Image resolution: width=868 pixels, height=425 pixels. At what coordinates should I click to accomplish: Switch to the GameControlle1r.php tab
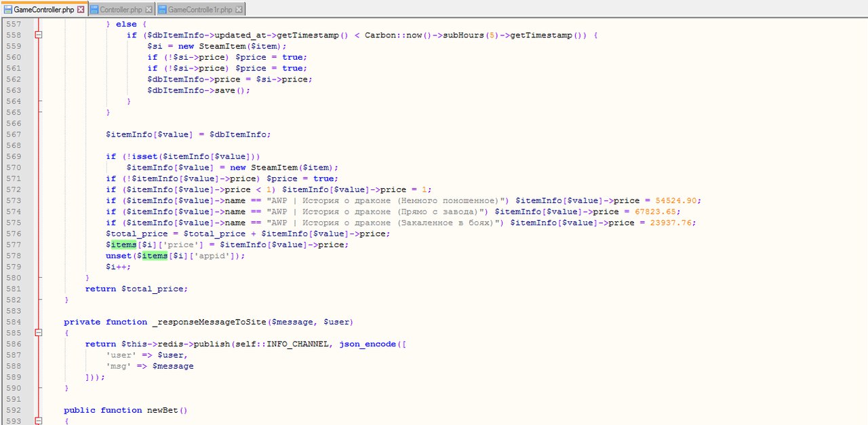tap(199, 10)
